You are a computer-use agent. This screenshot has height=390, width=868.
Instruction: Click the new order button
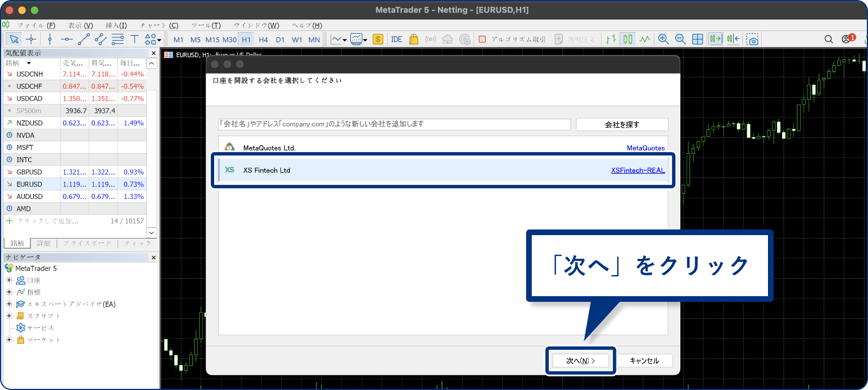tap(575, 39)
